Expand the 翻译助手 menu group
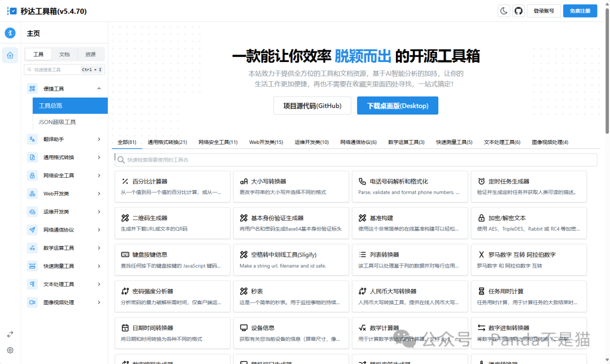The width and height of the screenshot is (610, 364). pos(64,139)
